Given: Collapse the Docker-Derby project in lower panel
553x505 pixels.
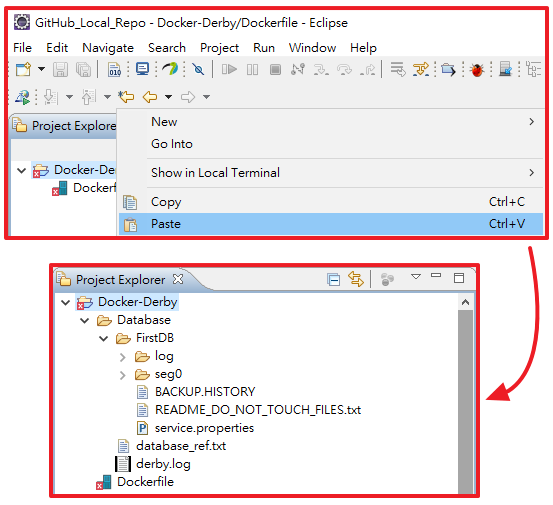Looking at the screenshot, I should pos(65,302).
